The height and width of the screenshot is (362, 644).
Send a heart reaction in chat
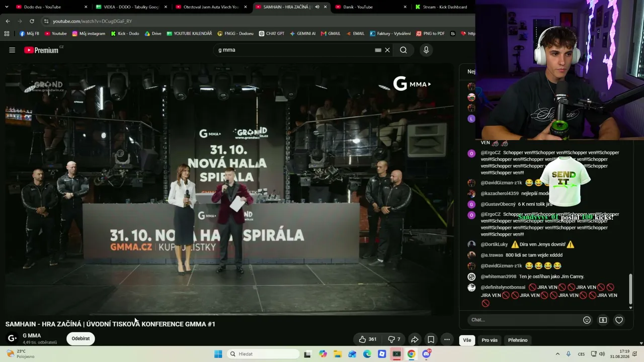619,320
